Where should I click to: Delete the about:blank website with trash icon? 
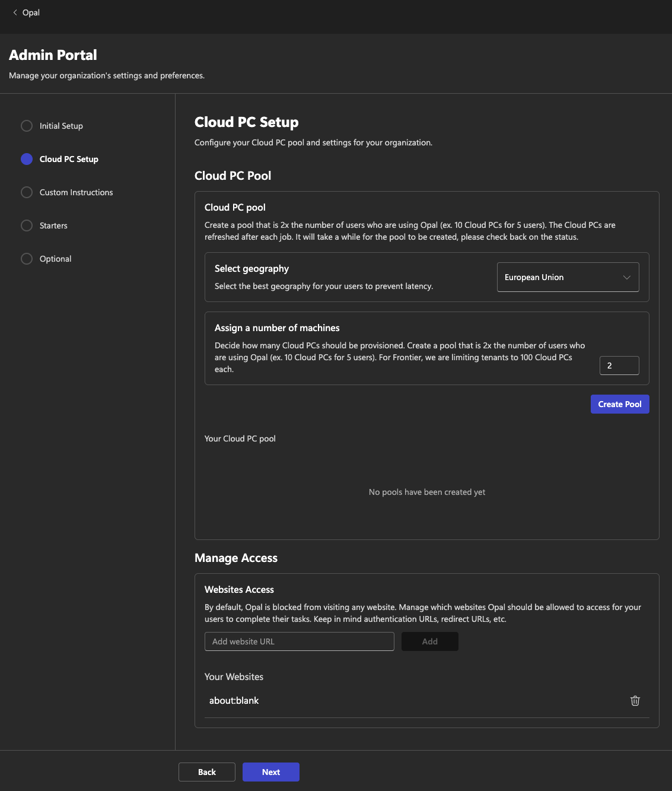[635, 701]
